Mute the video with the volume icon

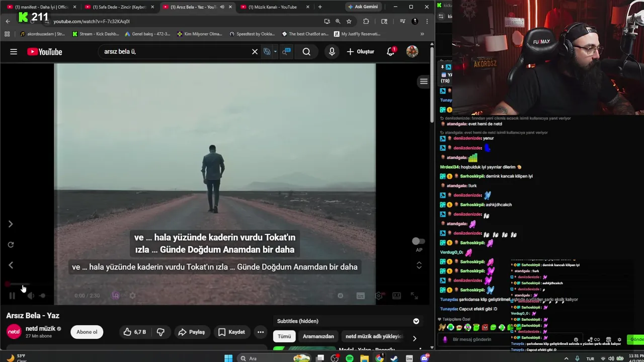[x=30, y=296]
